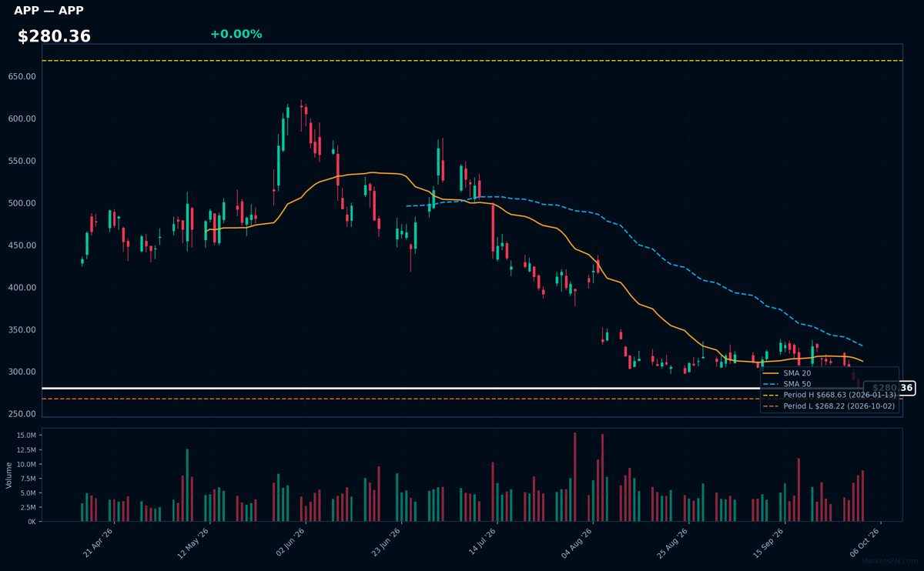Click the 0K volume axis label
924x571 pixels.
[x=32, y=522]
